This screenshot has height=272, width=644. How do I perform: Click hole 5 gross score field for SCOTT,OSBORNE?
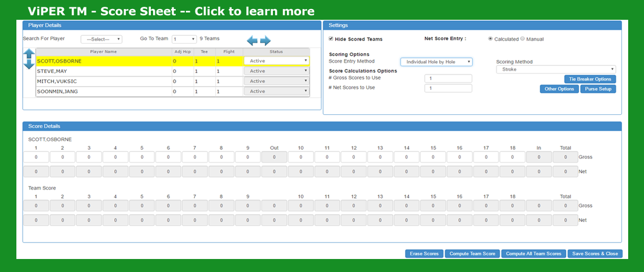coord(142,157)
